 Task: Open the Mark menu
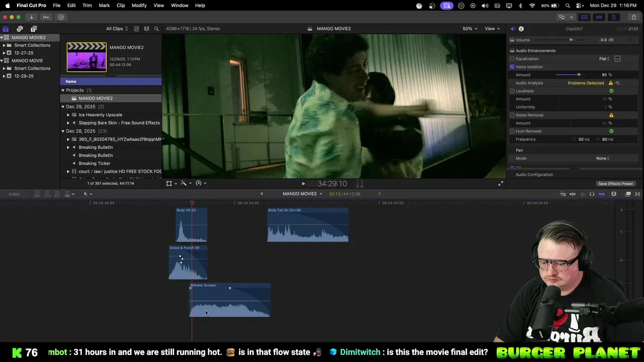pos(104,6)
